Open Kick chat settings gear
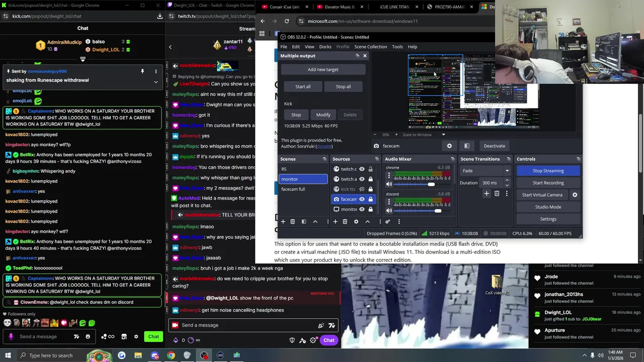Image resolution: width=644 pixels, height=362 pixels. click(136, 337)
